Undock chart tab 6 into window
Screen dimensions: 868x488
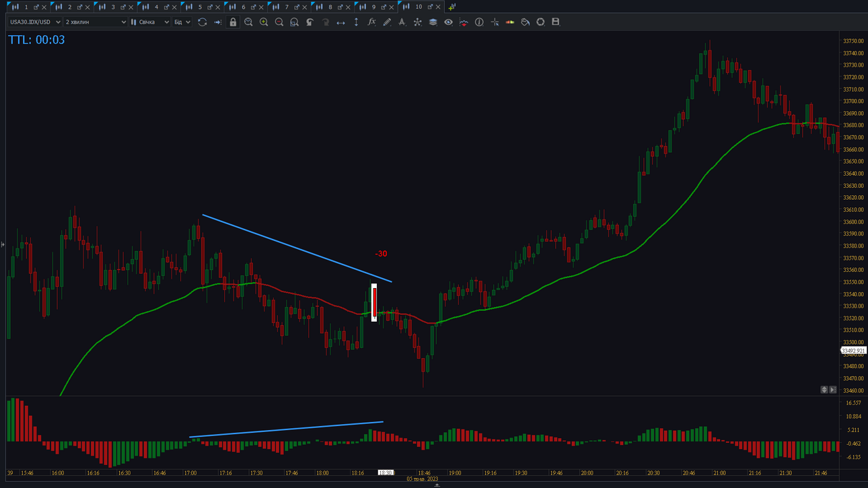(253, 7)
